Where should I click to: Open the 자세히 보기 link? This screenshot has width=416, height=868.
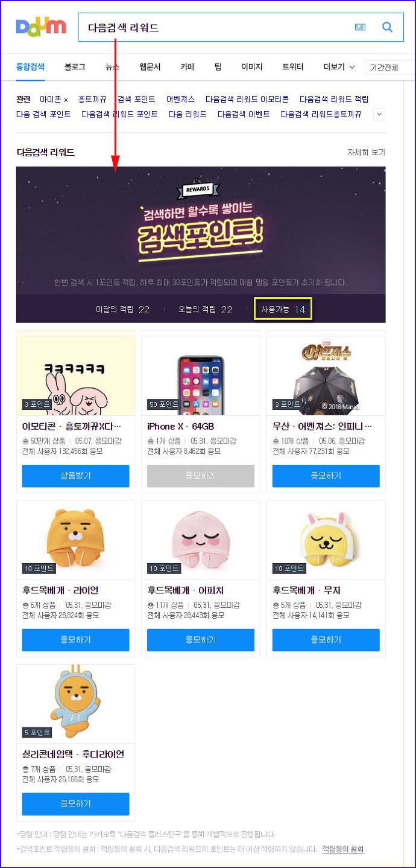(x=366, y=153)
